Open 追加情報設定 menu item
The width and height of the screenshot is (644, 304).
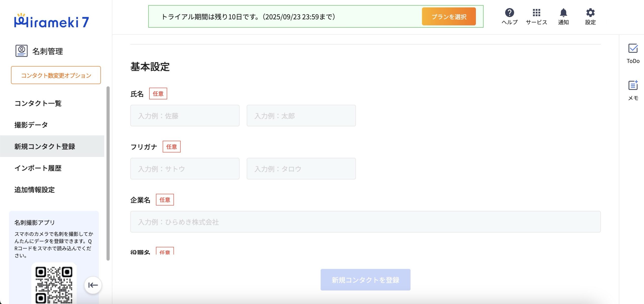click(34, 190)
